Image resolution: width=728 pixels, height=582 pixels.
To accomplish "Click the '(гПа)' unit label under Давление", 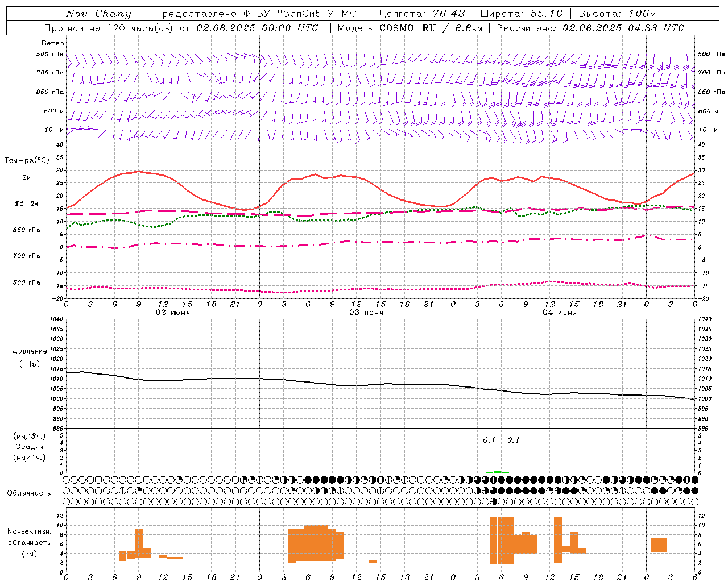I will 30,364.
